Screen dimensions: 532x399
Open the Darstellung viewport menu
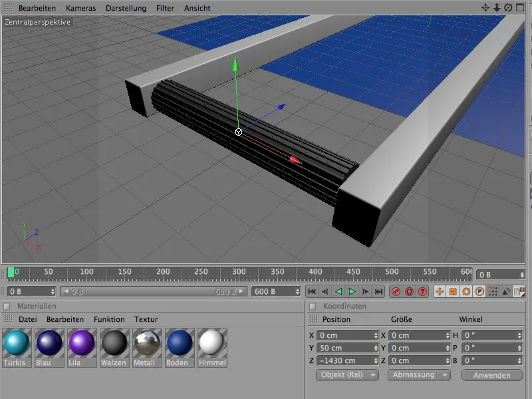[126, 8]
